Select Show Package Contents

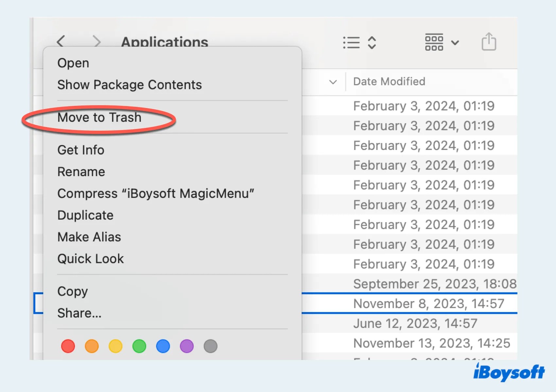point(130,85)
